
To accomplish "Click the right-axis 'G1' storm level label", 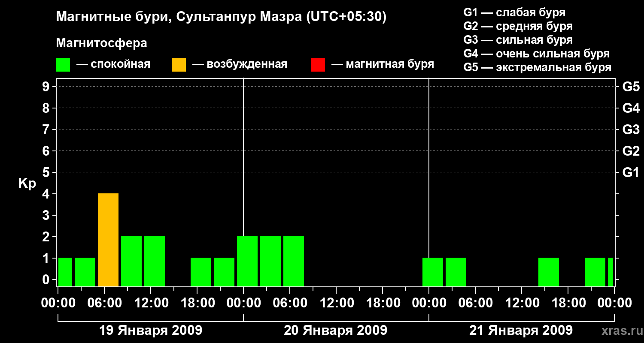I will tap(631, 172).
